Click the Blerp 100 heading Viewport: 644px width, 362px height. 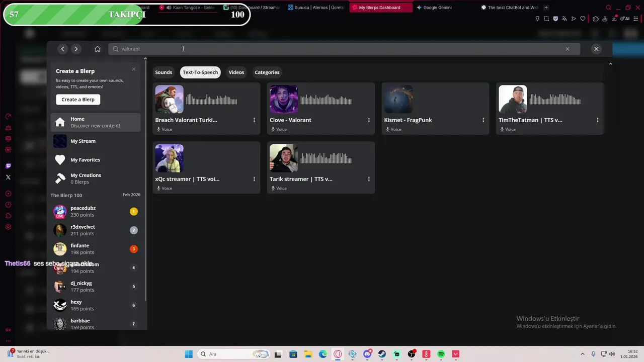click(x=66, y=195)
